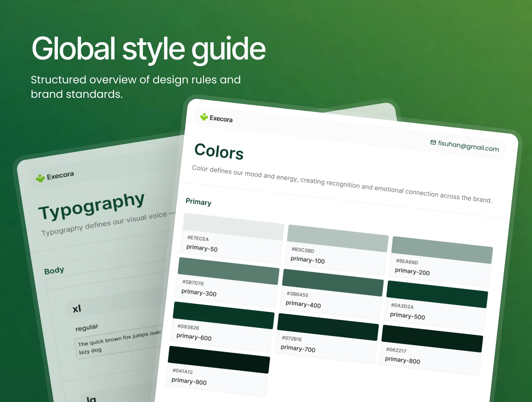Image resolution: width=532 pixels, height=402 pixels.
Task: Choose the primary-600 color swatch
Action: click(x=223, y=315)
